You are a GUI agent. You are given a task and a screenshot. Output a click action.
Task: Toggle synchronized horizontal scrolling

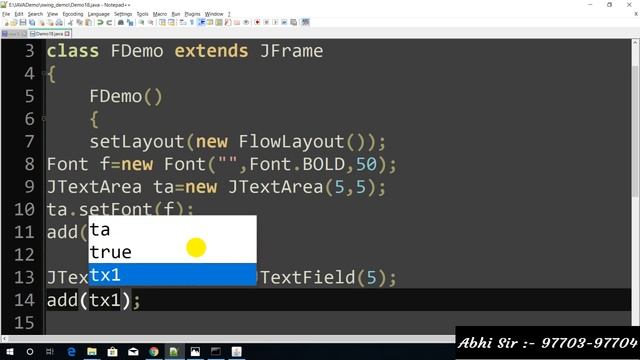171,22
